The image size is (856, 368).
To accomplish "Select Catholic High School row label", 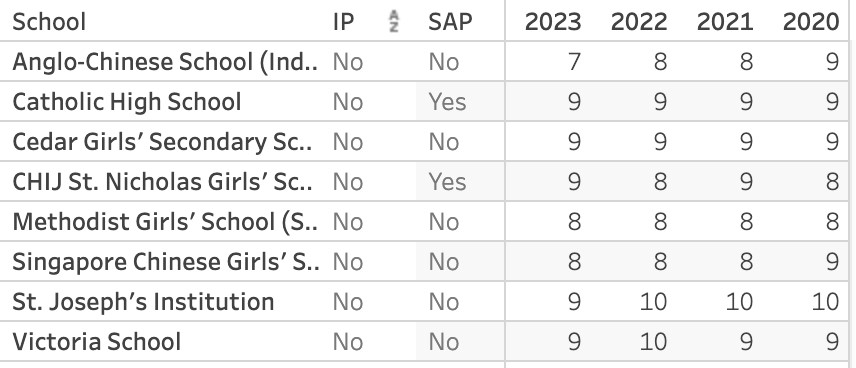I will point(127,102).
